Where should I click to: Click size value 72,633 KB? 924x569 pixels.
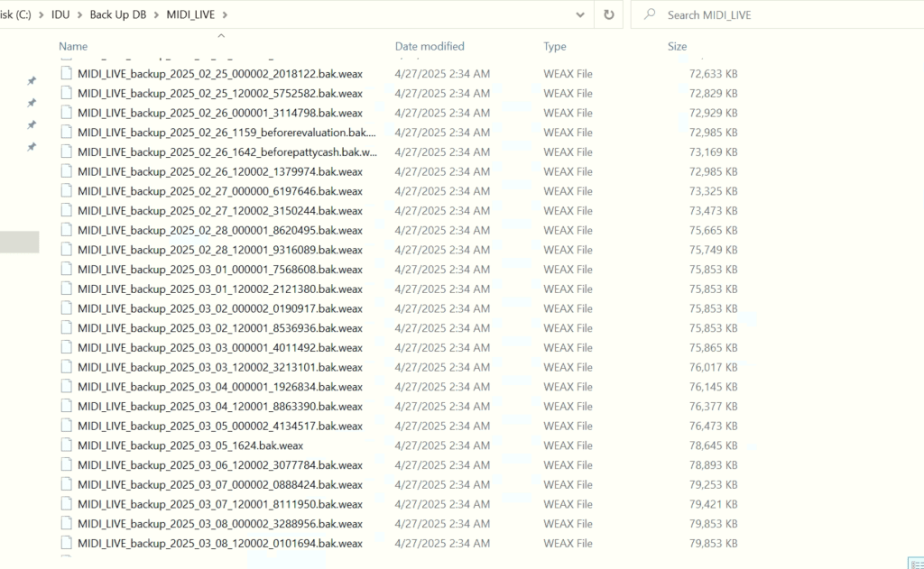coord(713,74)
